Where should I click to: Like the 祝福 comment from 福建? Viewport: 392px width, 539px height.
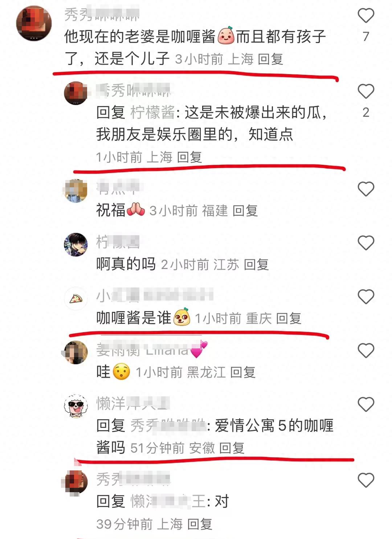coord(366,189)
